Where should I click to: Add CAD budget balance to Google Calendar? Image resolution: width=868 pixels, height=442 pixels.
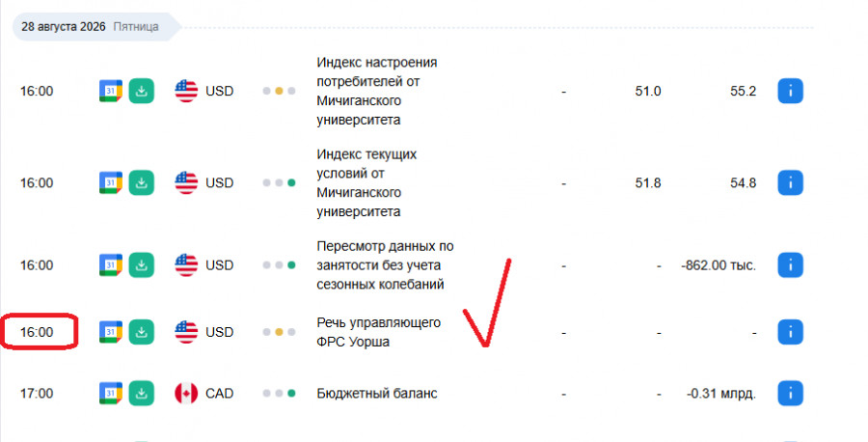point(111,393)
